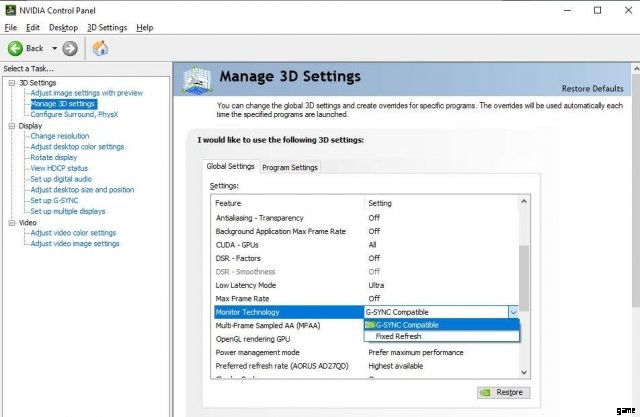Click settings list scroll down arrow

(524, 372)
